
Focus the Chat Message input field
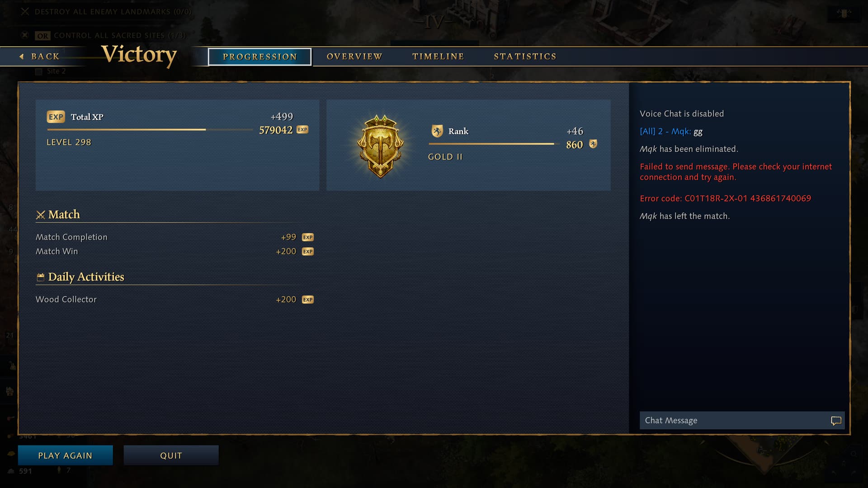click(733, 421)
